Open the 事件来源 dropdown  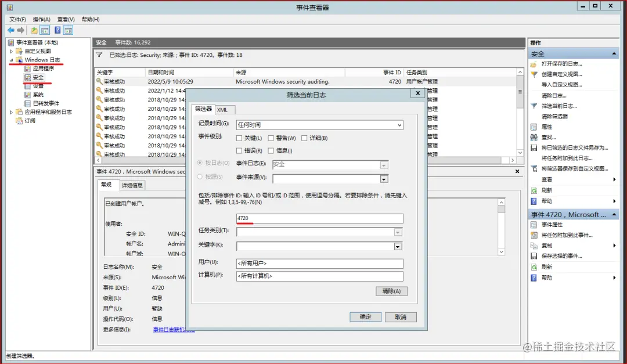[x=384, y=179]
